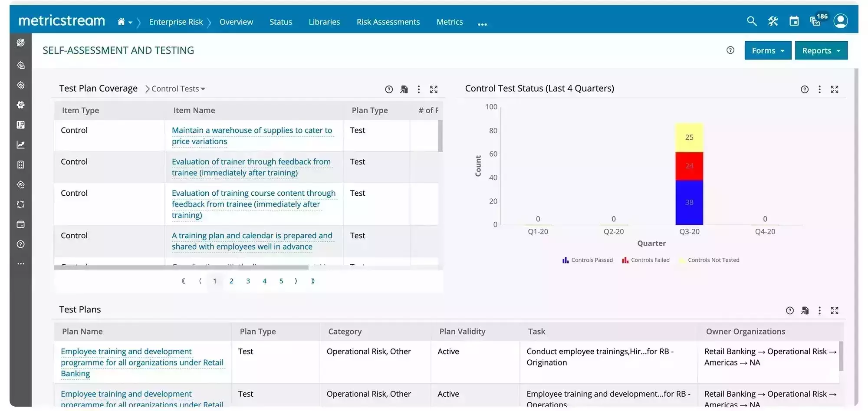Open help icon next to Forms button
The image size is (868, 411).
[x=730, y=50]
